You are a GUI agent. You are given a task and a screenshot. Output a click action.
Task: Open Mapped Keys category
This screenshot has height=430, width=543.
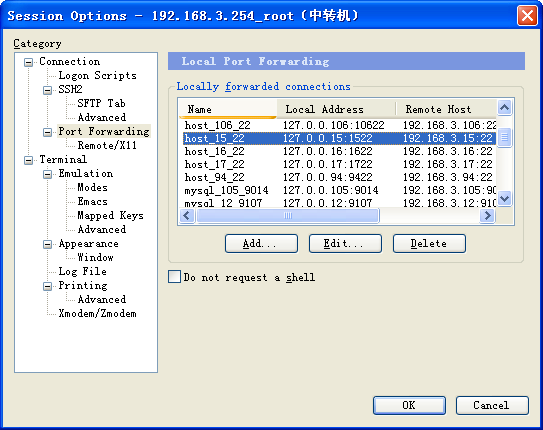(x=110, y=215)
